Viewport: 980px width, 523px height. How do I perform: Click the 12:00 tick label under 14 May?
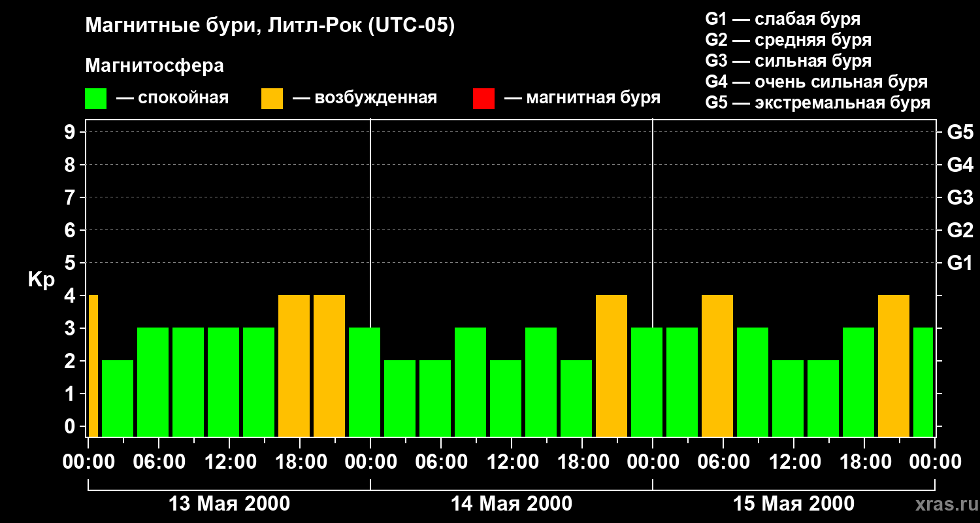(x=512, y=462)
